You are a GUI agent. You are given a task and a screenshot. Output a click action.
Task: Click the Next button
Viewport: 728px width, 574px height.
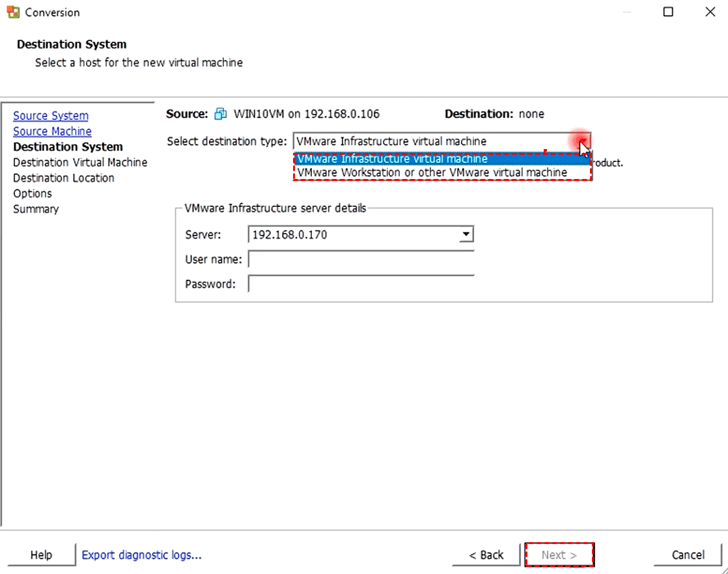[x=559, y=555]
